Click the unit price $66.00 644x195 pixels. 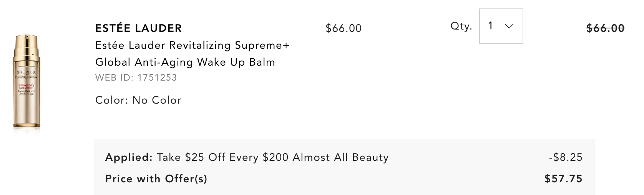[344, 28]
